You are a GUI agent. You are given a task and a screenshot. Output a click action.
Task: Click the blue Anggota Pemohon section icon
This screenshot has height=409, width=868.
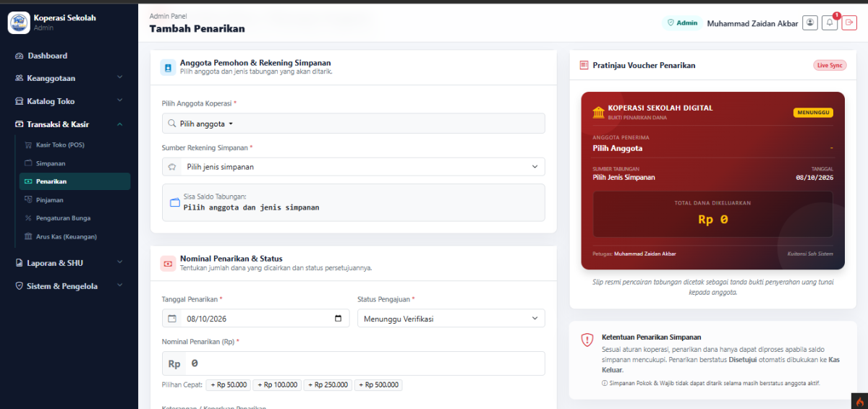pos(168,67)
